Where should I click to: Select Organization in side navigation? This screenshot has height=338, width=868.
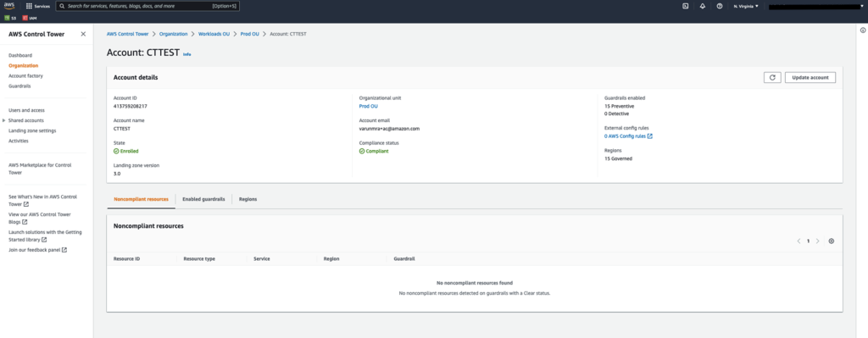23,65
